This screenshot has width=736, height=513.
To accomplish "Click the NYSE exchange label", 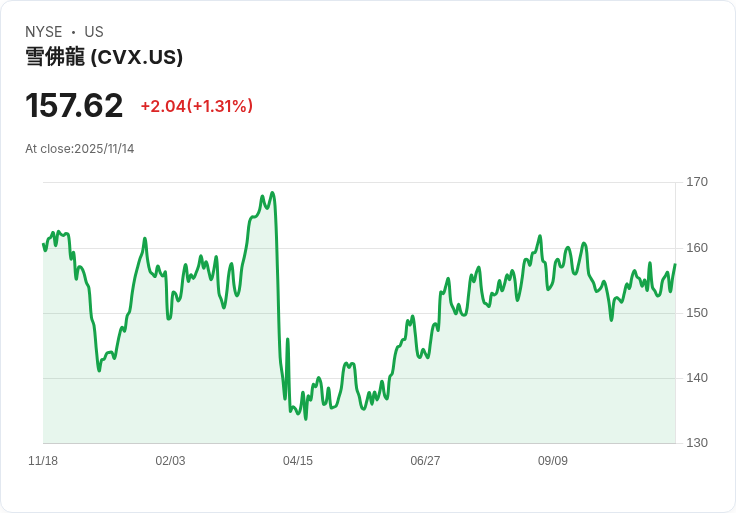I will tap(44, 32).
